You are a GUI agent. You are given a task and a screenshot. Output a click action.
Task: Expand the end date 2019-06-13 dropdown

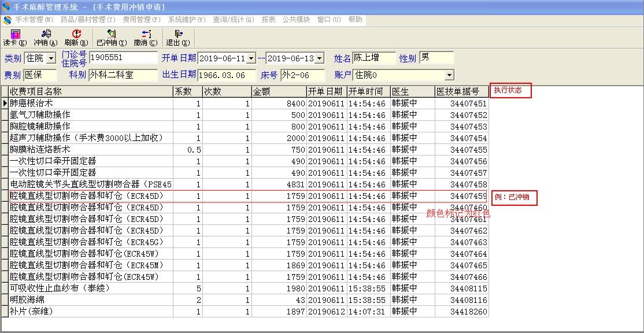coord(320,58)
